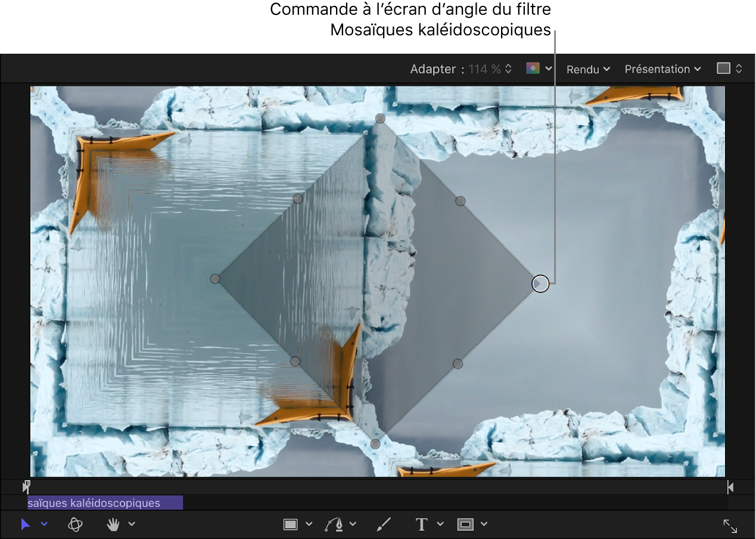This screenshot has height=539, width=756.
Task: Open the Rendu menu
Action: [588, 69]
